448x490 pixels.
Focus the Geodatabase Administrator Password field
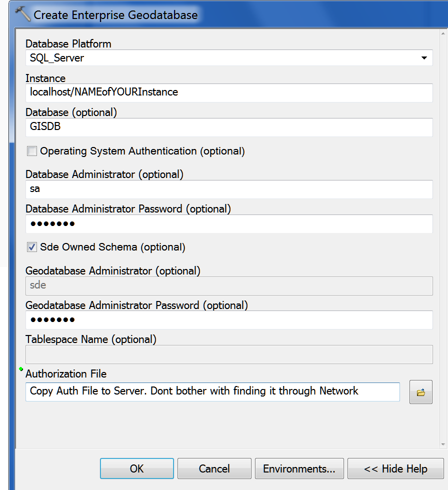228,320
